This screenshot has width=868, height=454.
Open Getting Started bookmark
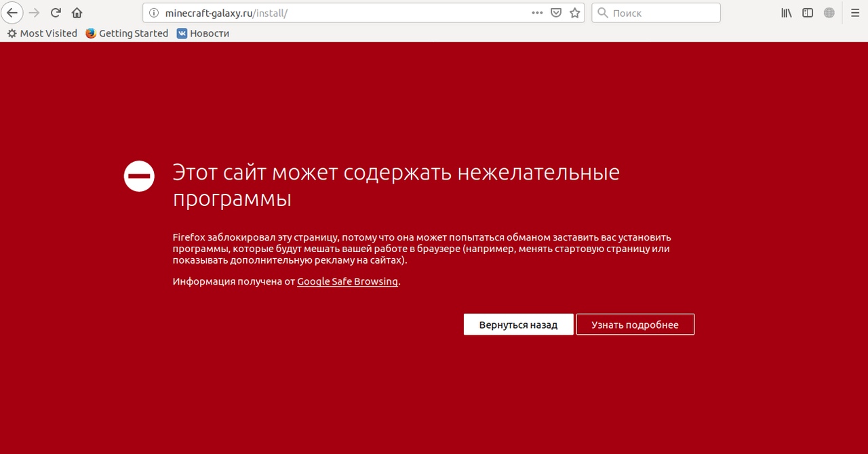tap(127, 33)
